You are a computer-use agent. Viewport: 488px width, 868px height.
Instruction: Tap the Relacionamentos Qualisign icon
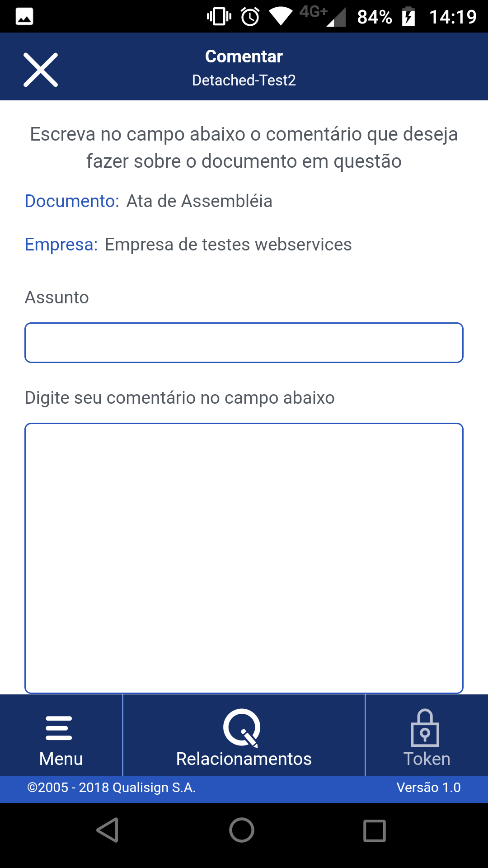(243, 728)
